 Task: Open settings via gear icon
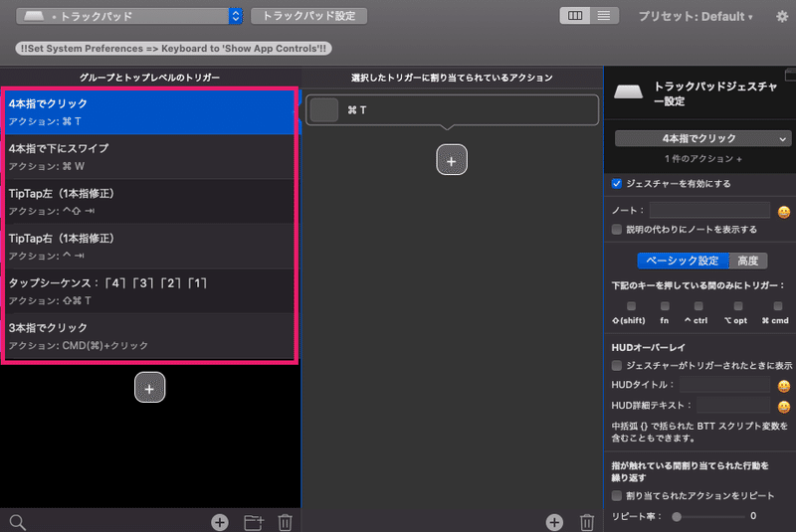(x=782, y=17)
